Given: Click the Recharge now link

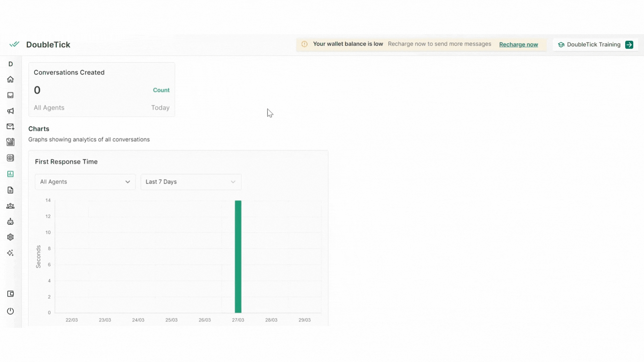Looking at the screenshot, I should click(x=518, y=45).
